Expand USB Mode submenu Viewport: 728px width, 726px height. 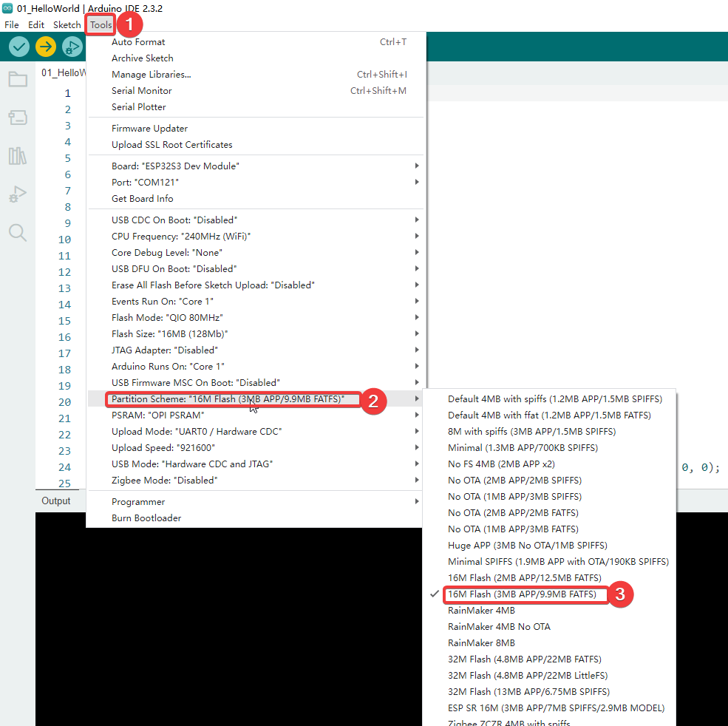click(x=256, y=464)
